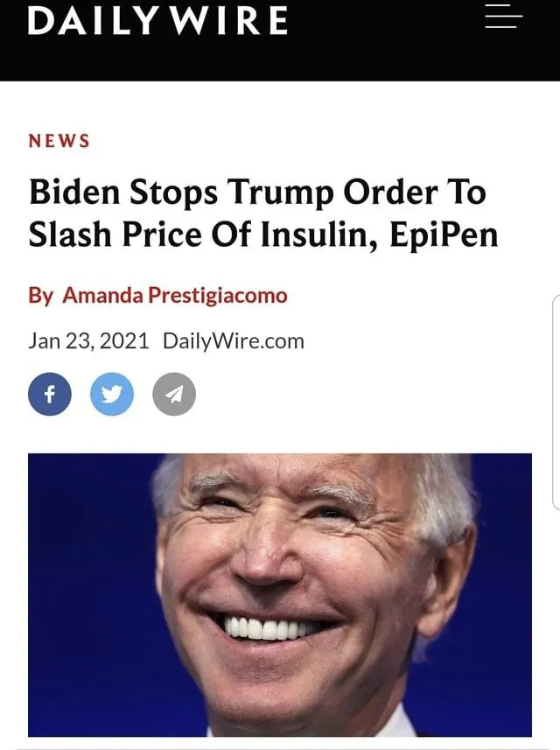Screen dimensions: 560x750
Task: Select the word Insulin in the headline
Action: coord(320,235)
